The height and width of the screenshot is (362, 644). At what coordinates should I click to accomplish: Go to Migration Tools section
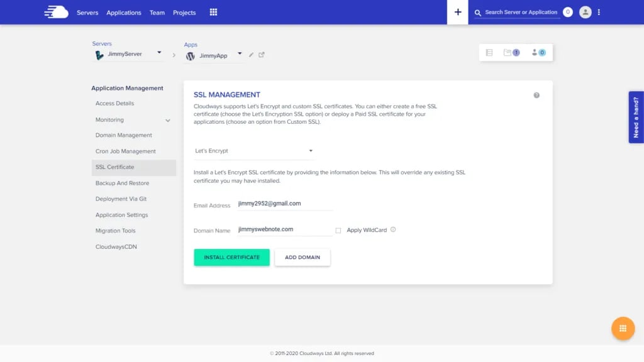coord(116,231)
